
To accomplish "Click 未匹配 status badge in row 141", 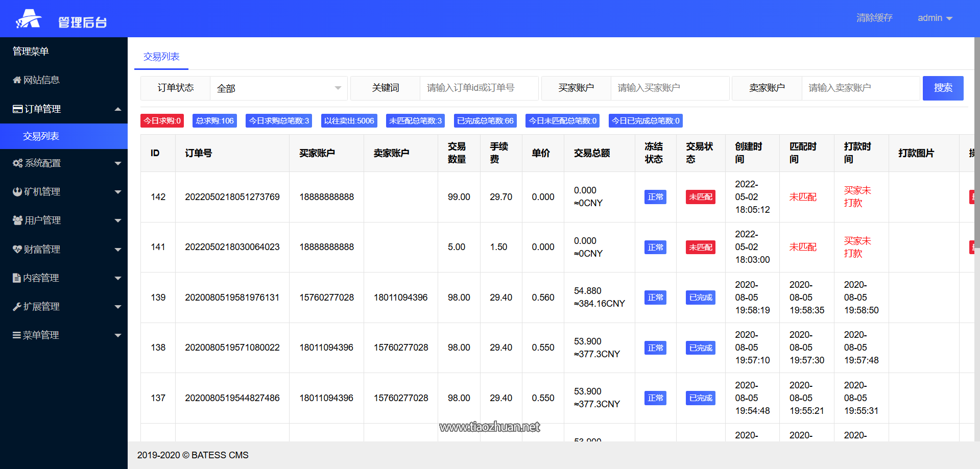I will click(x=701, y=247).
